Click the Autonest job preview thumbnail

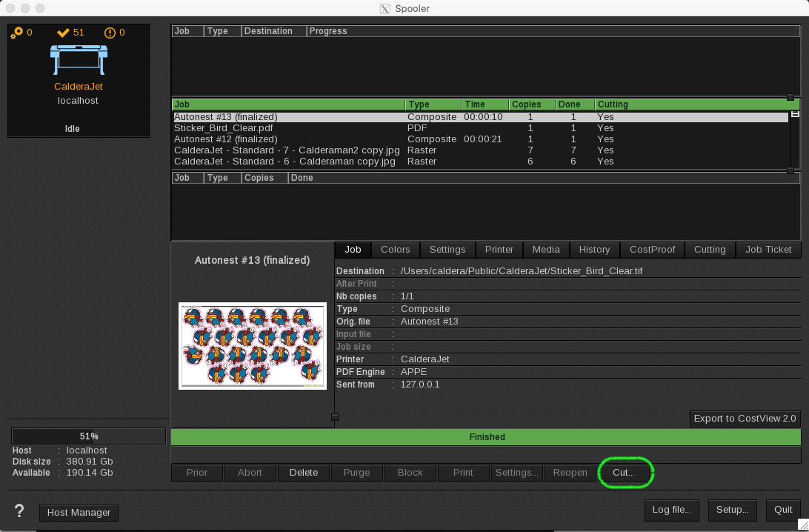tap(252, 345)
